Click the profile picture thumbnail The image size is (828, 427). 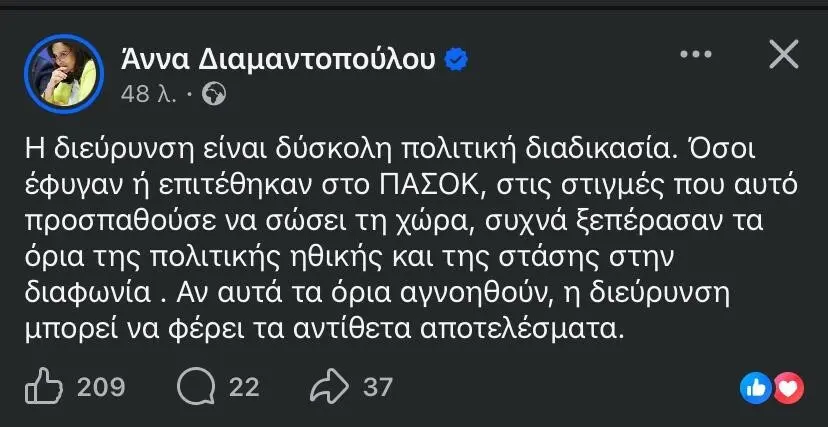click(x=63, y=74)
